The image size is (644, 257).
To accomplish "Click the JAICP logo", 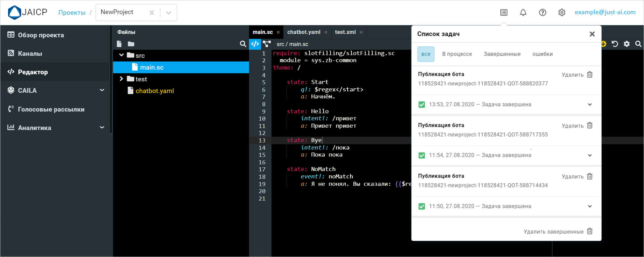I will coord(28,12).
